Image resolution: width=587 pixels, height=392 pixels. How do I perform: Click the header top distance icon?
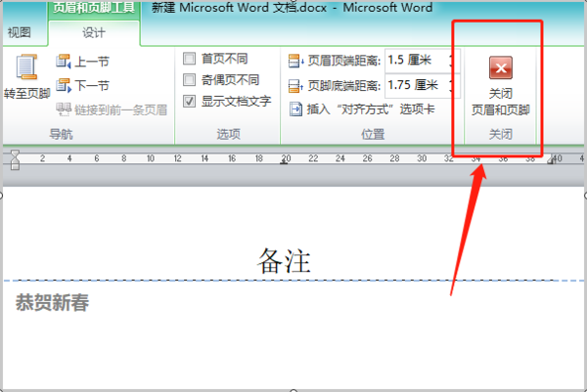[295, 61]
